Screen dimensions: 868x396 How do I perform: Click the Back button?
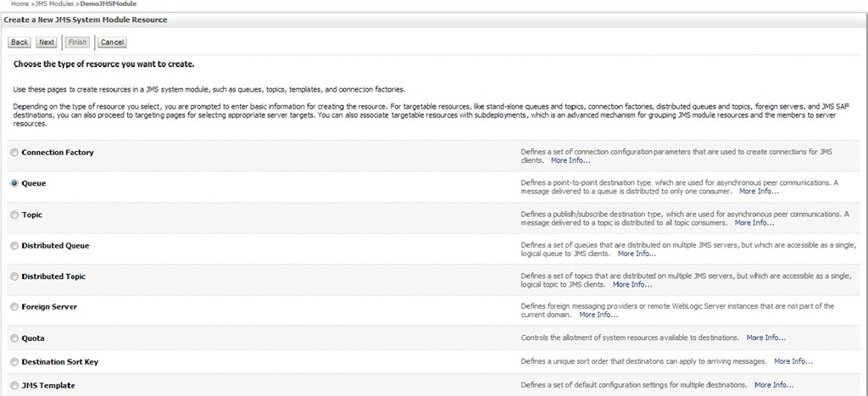(19, 42)
